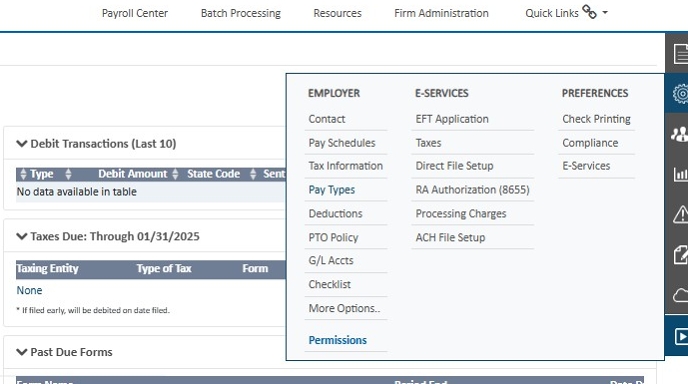688x384 pixels.
Task: Click the Quick Links chain icon
Action: 589,12
